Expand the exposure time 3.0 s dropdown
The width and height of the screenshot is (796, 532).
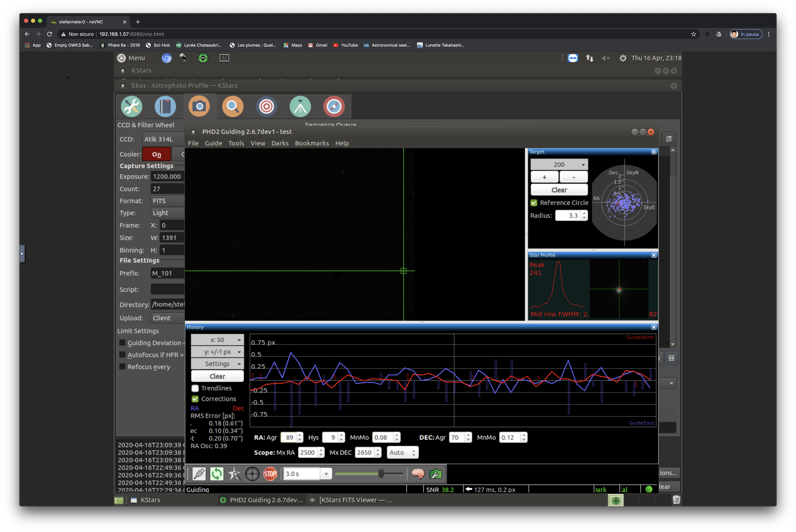click(326, 474)
